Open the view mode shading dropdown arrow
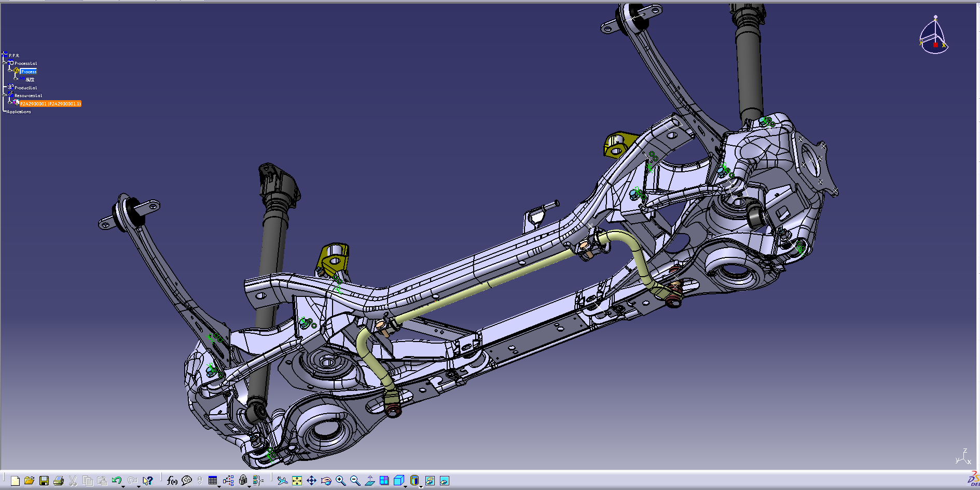 click(x=420, y=486)
